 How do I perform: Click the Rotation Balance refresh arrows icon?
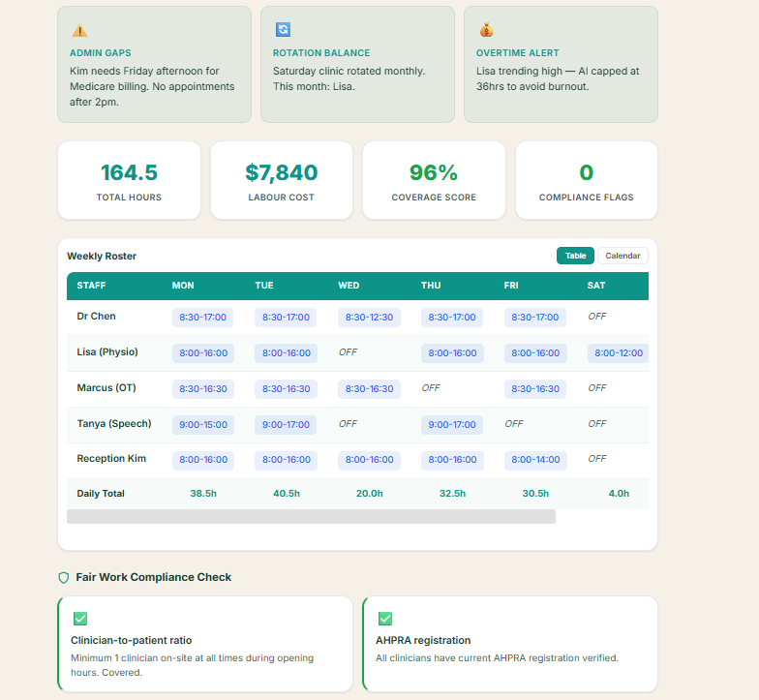pos(283,29)
